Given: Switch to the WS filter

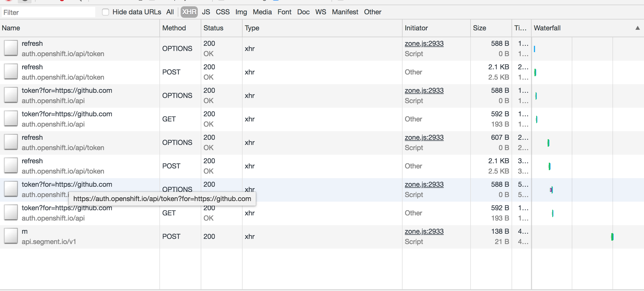Looking at the screenshot, I should (320, 12).
